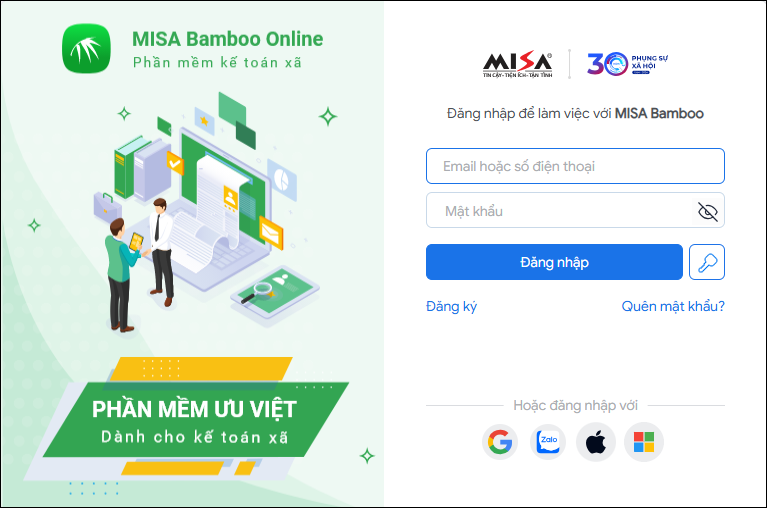
Task: Click the 30 years anniversary logo
Action: coord(628,64)
